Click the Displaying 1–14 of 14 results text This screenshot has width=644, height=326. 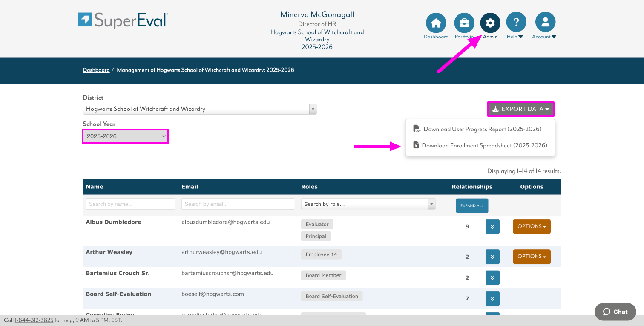[524, 171]
